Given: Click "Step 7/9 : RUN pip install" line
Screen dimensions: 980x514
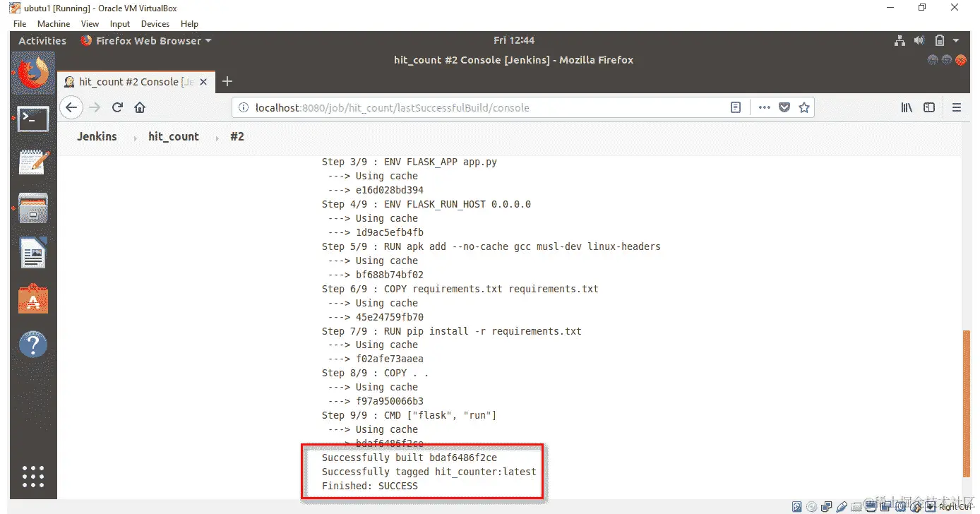Looking at the screenshot, I should tap(451, 331).
